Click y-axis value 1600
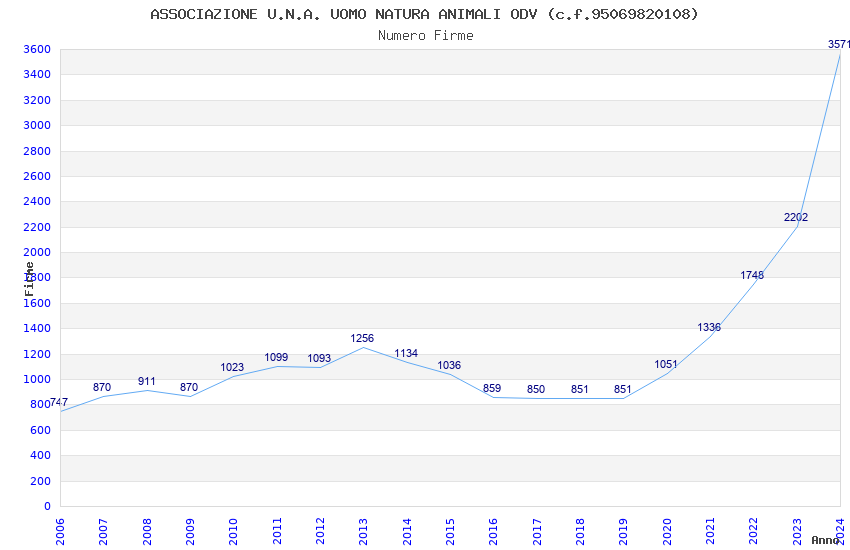Viewport: 850px width, 550px height. (37, 303)
